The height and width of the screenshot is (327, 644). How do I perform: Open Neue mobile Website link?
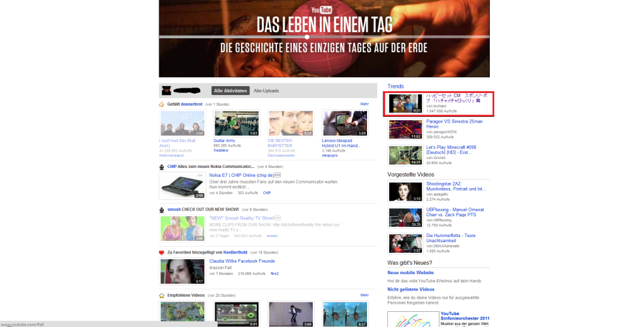pos(410,272)
